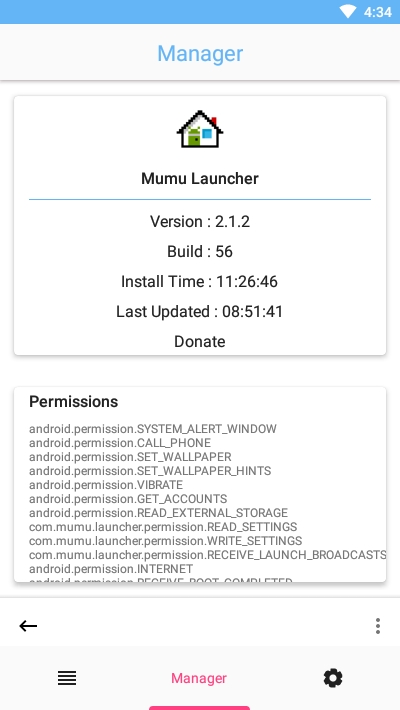Open settings via the gear icon

(333, 678)
